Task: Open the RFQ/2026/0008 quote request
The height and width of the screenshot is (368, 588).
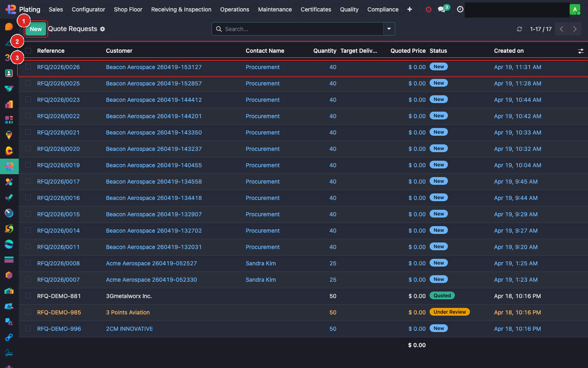Action: click(58, 263)
